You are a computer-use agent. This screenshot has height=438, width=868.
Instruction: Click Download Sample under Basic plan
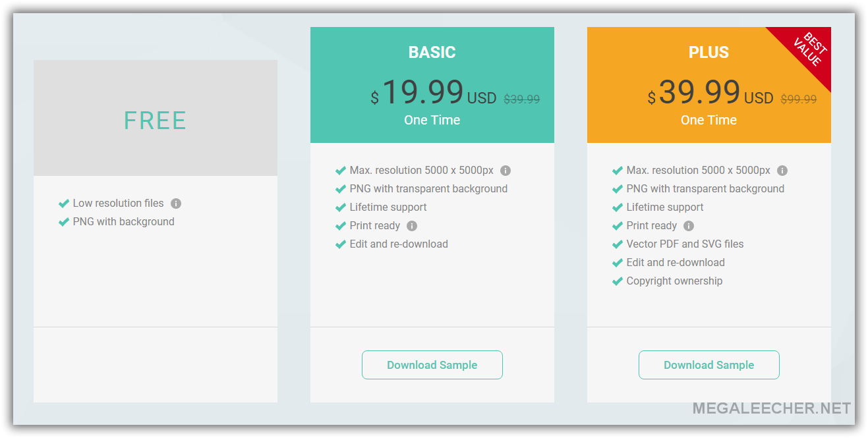click(432, 365)
